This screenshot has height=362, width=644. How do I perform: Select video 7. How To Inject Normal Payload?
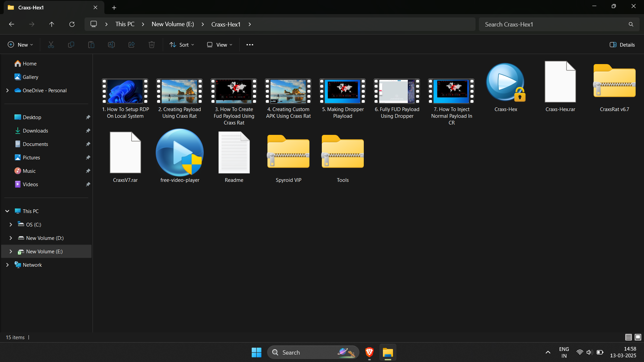(451, 102)
